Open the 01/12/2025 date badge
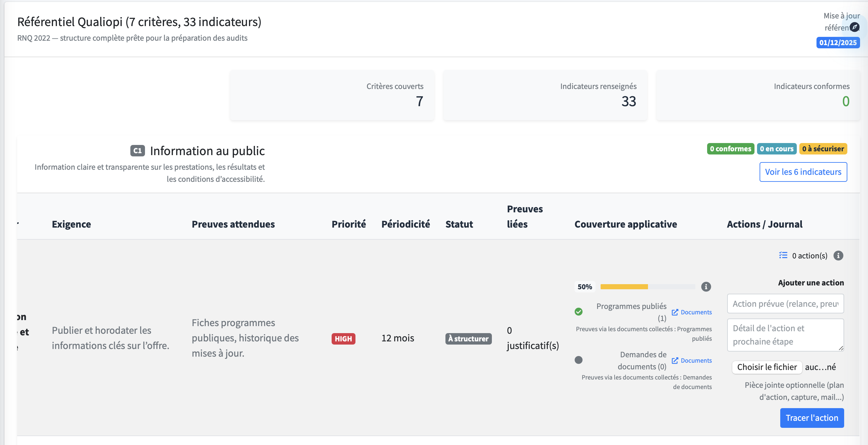 click(x=838, y=43)
